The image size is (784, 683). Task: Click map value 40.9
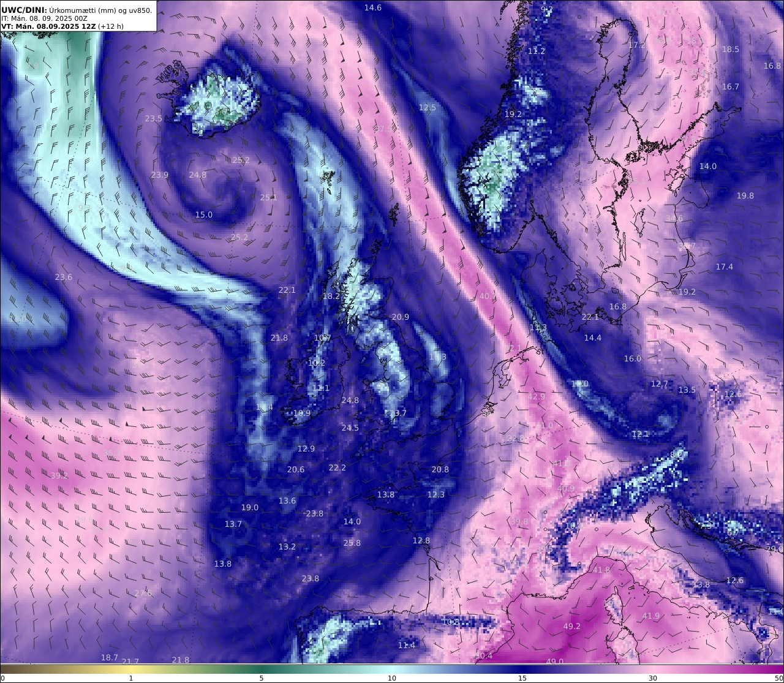567,489
